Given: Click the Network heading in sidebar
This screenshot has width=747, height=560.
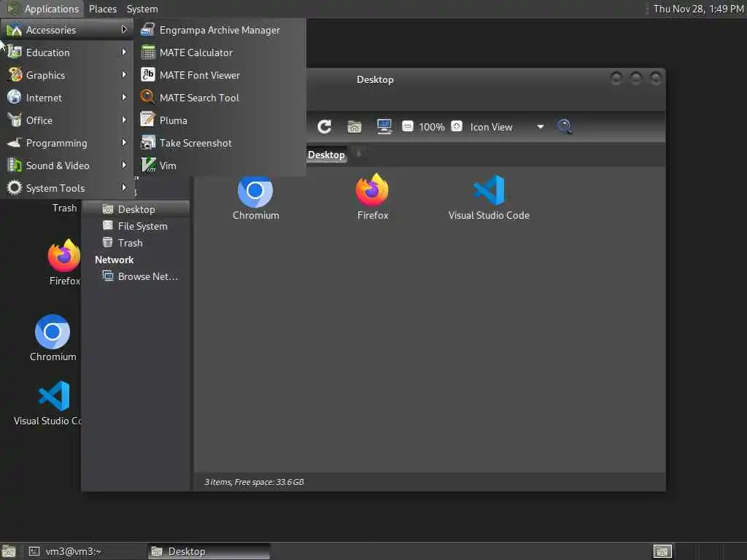Looking at the screenshot, I should point(115,260).
